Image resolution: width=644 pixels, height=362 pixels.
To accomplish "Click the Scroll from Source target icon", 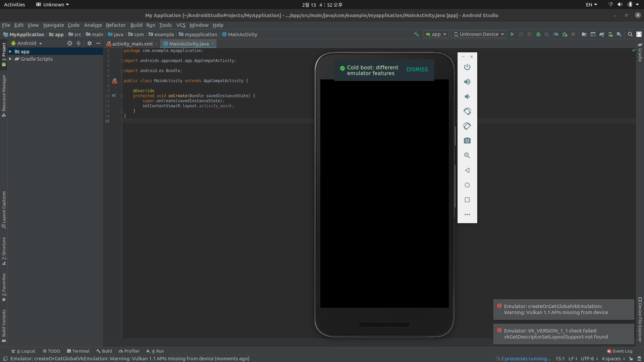I will pos(70,43).
